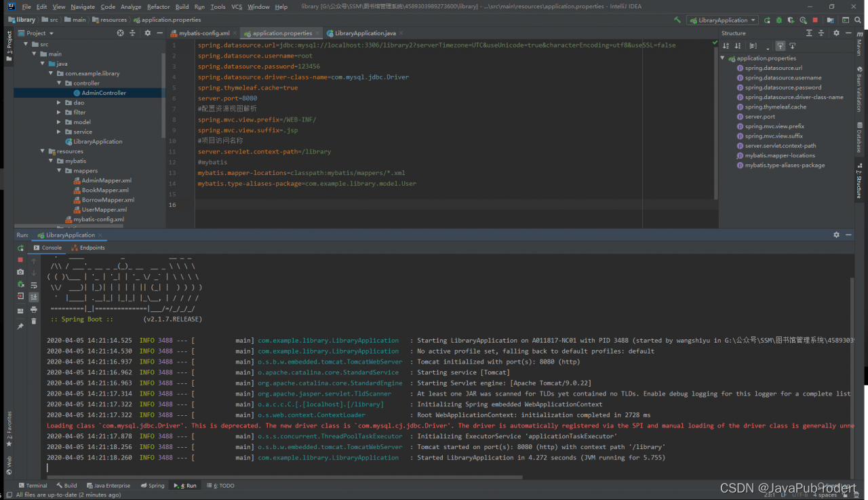
Task: Expand the dao package
Action: point(60,102)
